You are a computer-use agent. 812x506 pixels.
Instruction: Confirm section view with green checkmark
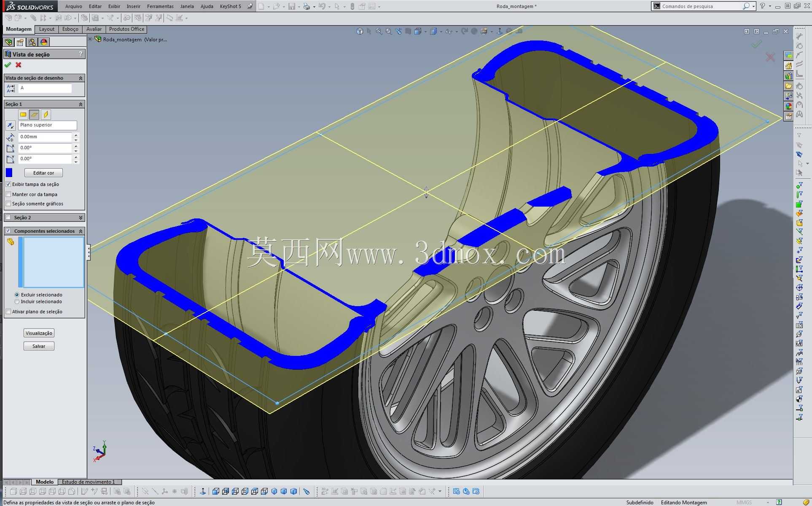click(x=8, y=65)
